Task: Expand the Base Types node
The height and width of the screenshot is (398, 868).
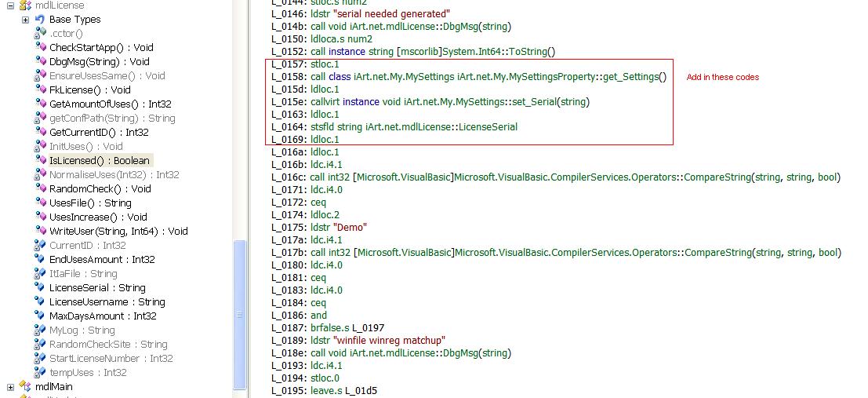Action: tap(25, 20)
